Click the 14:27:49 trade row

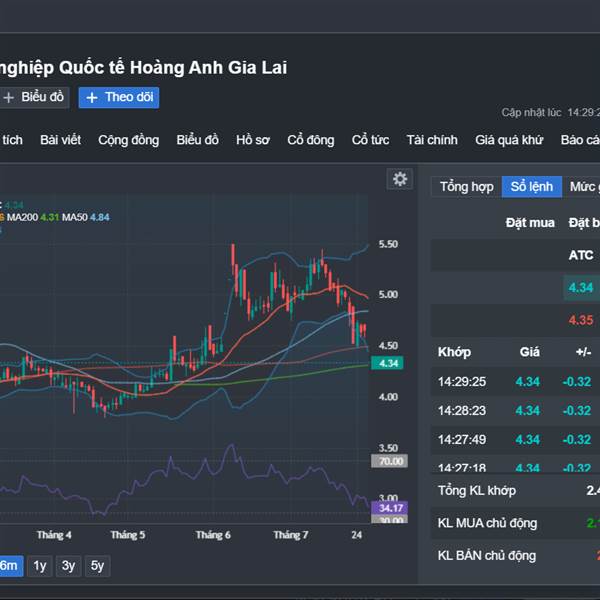coord(515,439)
